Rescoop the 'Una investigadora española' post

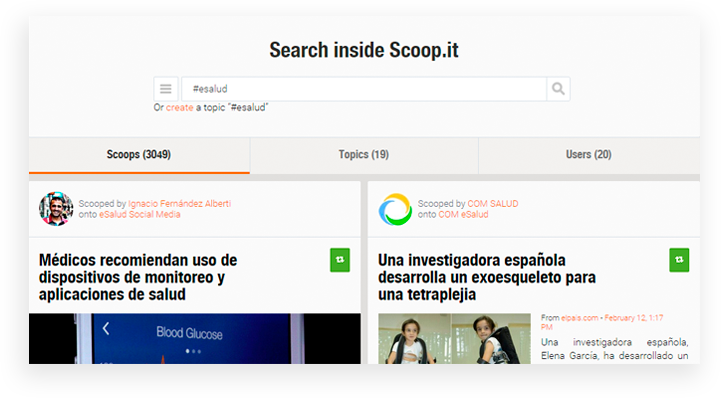click(x=679, y=260)
